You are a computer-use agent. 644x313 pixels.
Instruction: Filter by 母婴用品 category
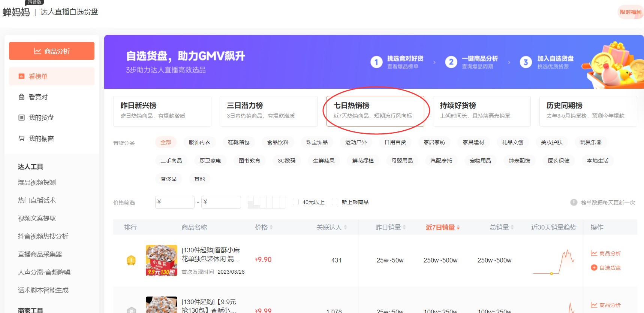[402, 161]
